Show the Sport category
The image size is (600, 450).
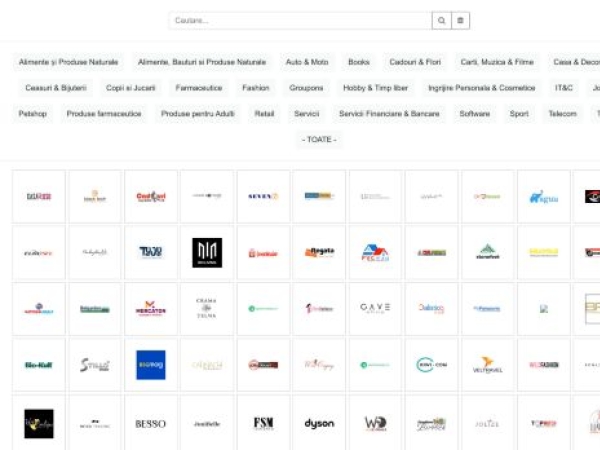(x=519, y=114)
